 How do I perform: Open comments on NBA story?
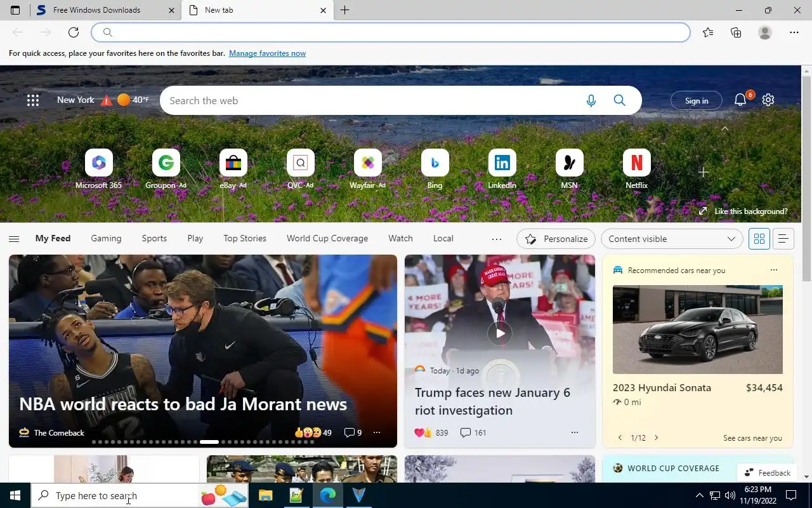pos(353,432)
